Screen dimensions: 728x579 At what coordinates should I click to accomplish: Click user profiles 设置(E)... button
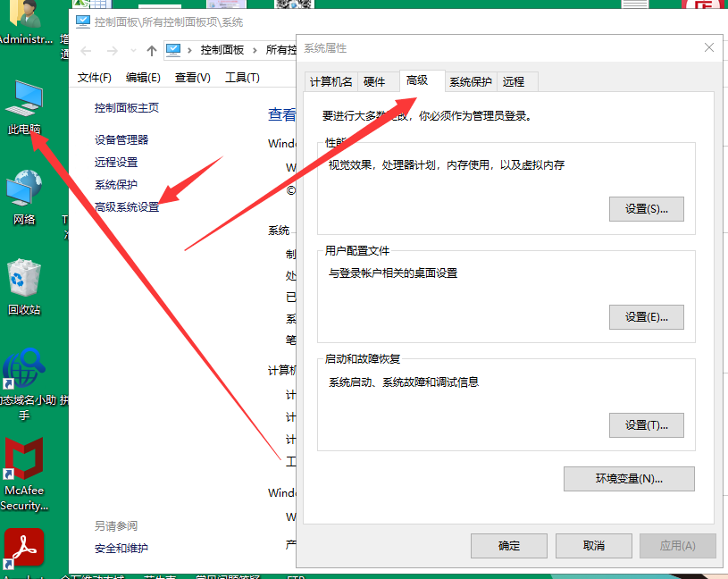point(647,317)
